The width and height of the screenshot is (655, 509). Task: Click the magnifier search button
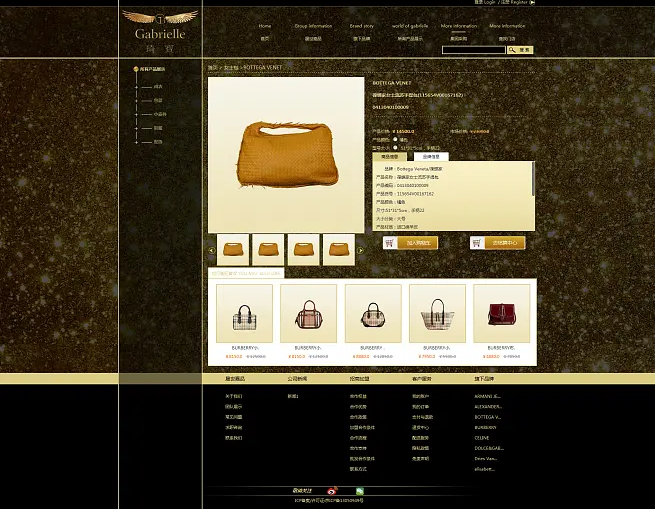[x=520, y=50]
